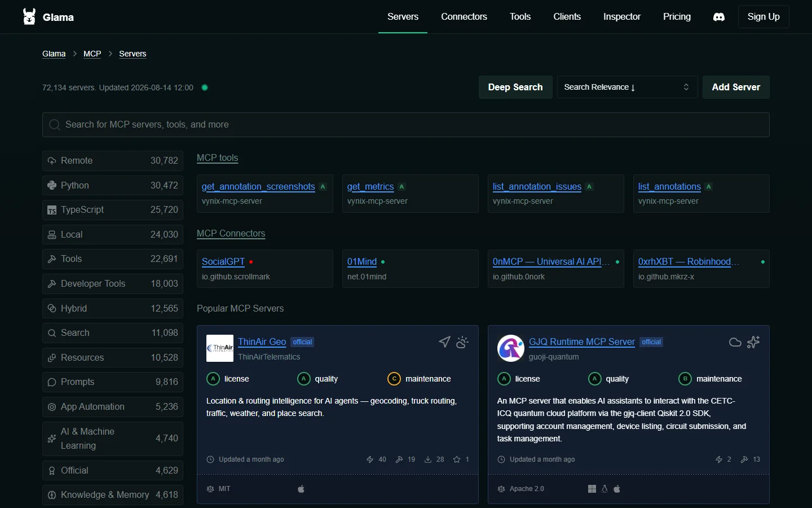Image resolution: width=812 pixels, height=508 pixels.
Task: Open the Glama breadcrumb link
Action: (x=54, y=54)
